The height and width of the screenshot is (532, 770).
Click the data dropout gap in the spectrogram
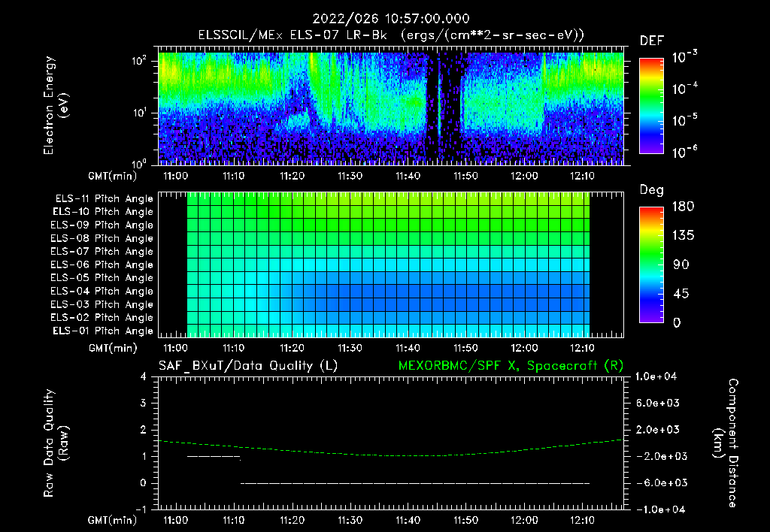(x=444, y=108)
